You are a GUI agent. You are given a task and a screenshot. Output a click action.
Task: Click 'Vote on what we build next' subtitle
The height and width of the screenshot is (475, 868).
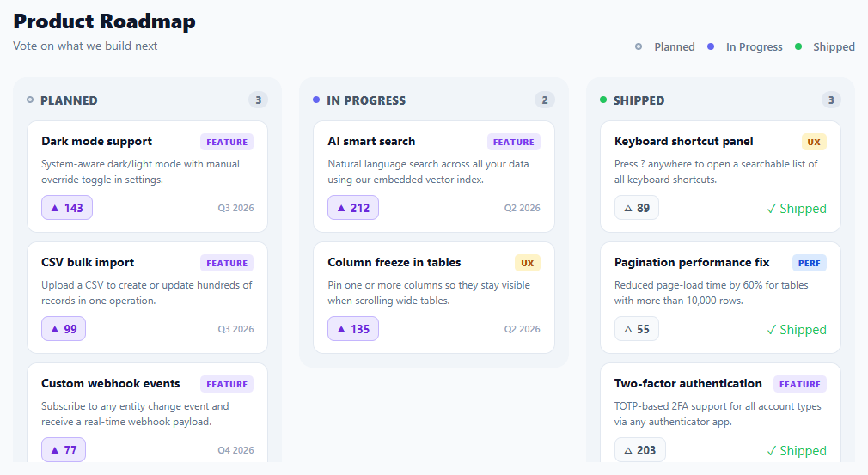[x=85, y=46]
